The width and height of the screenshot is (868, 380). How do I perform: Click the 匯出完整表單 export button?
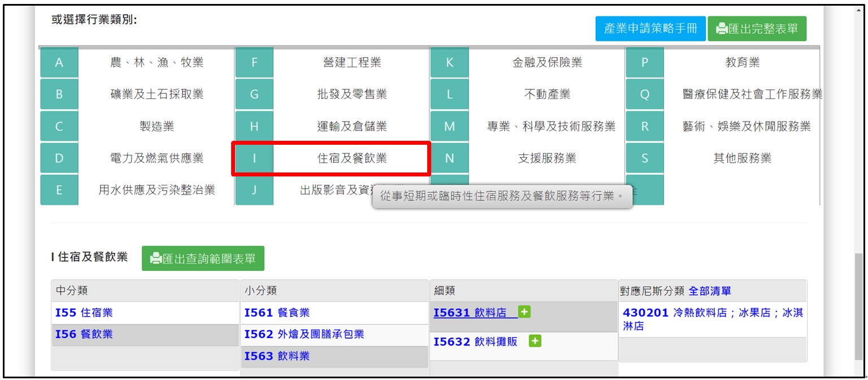[757, 29]
